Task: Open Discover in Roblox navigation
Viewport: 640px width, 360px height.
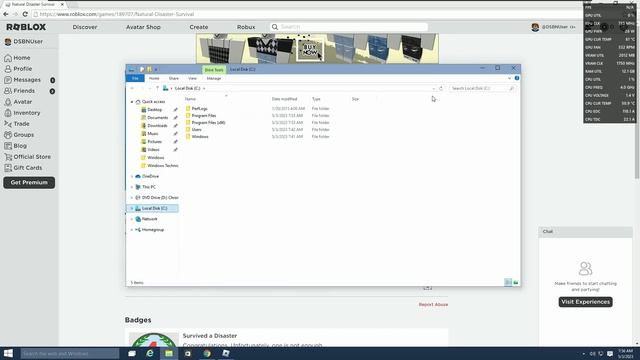Action: (85, 27)
